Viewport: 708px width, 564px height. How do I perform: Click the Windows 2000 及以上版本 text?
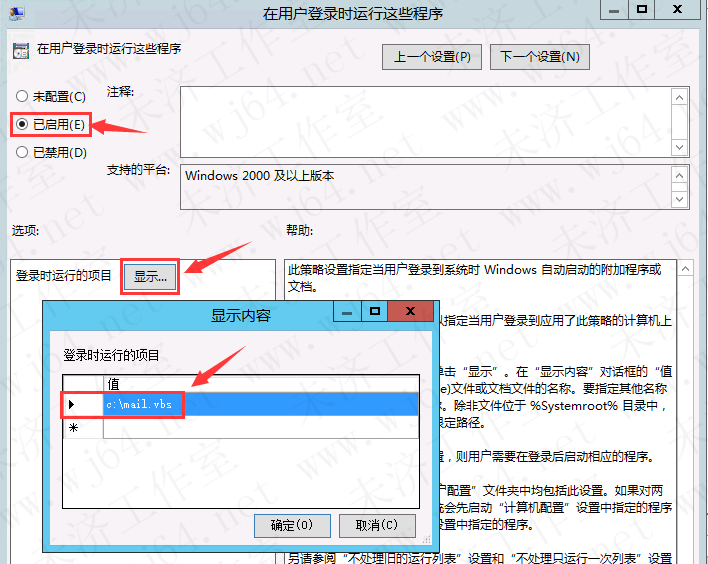click(x=260, y=176)
